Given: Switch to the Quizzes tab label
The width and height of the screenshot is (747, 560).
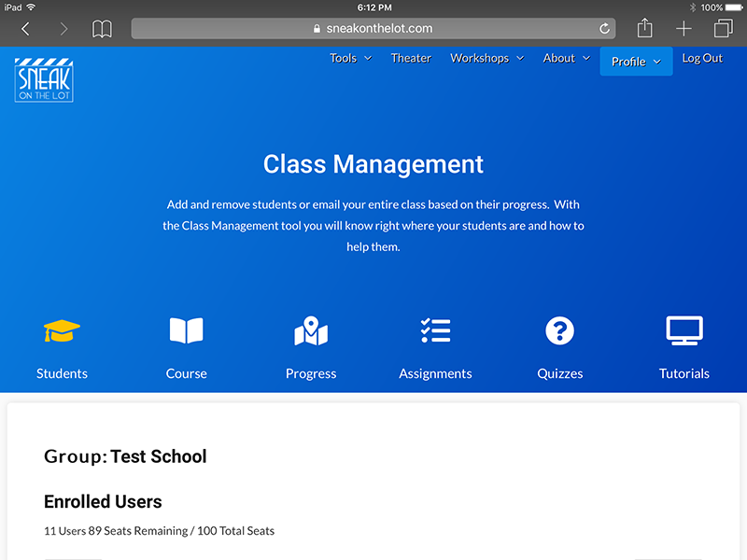Looking at the screenshot, I should tap(559, 373).
